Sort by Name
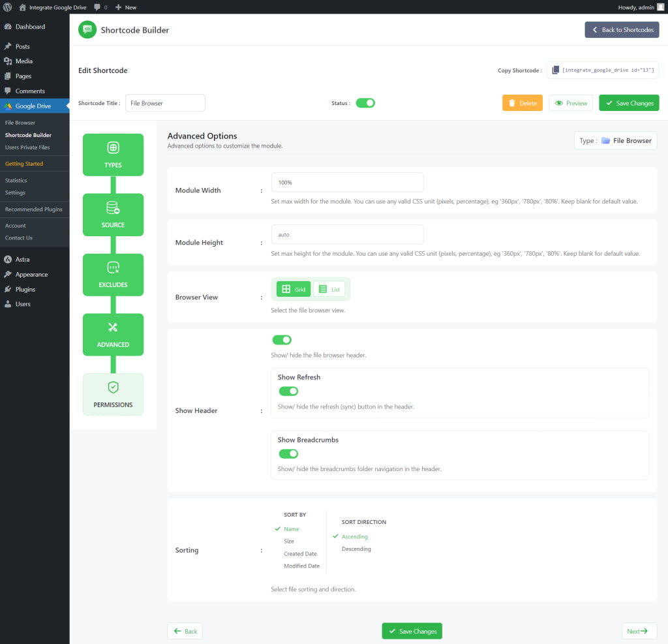Image resolution: width=668 pixels, height=644 pixels. [x=292, y=529]
